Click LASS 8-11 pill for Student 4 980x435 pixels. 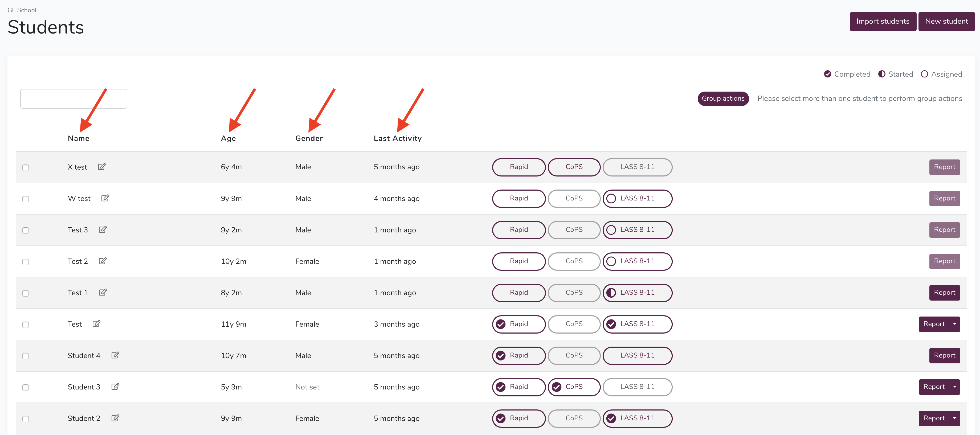[x=637, y=355]
